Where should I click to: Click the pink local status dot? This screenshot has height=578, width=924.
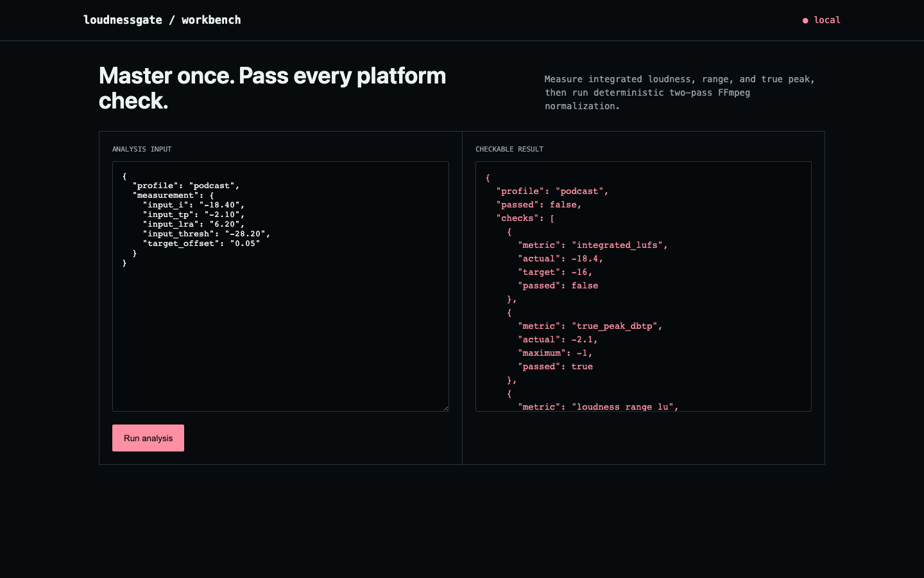(x=805, y=21)
